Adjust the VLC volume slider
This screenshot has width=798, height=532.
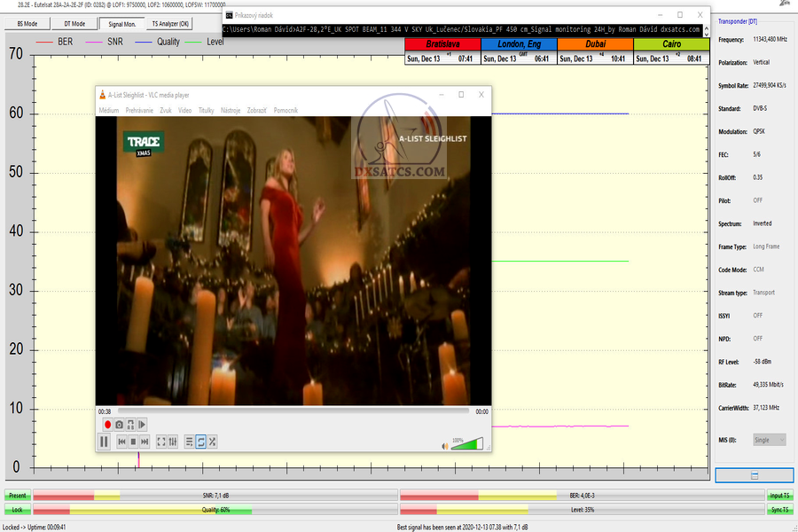point(467,443)
